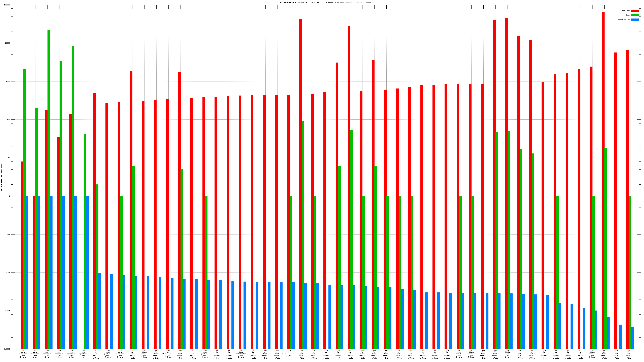Viewport: 644px width, 362px height.
Task: Click the '2@ zen.spamhaus.org 4 hops' label
Action: tap(84, 354)
